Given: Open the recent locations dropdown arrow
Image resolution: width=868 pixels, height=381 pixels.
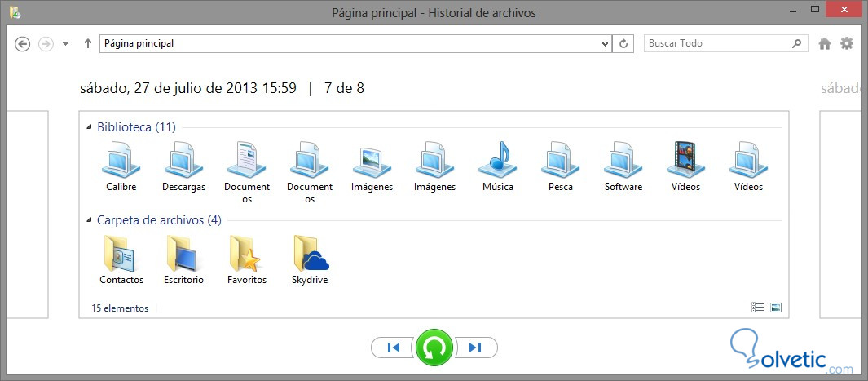Looking at the screenshot, I should point(65,44).
